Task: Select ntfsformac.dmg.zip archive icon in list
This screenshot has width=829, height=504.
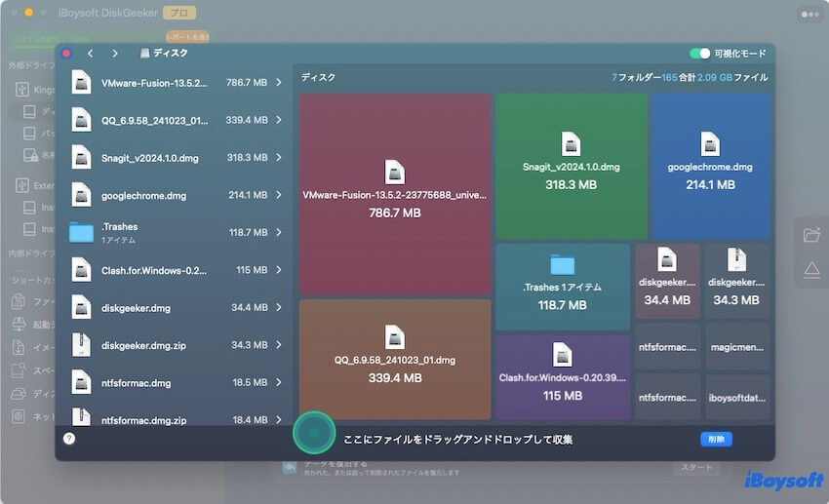Action: pyautogui.click(x=81, y=417)
